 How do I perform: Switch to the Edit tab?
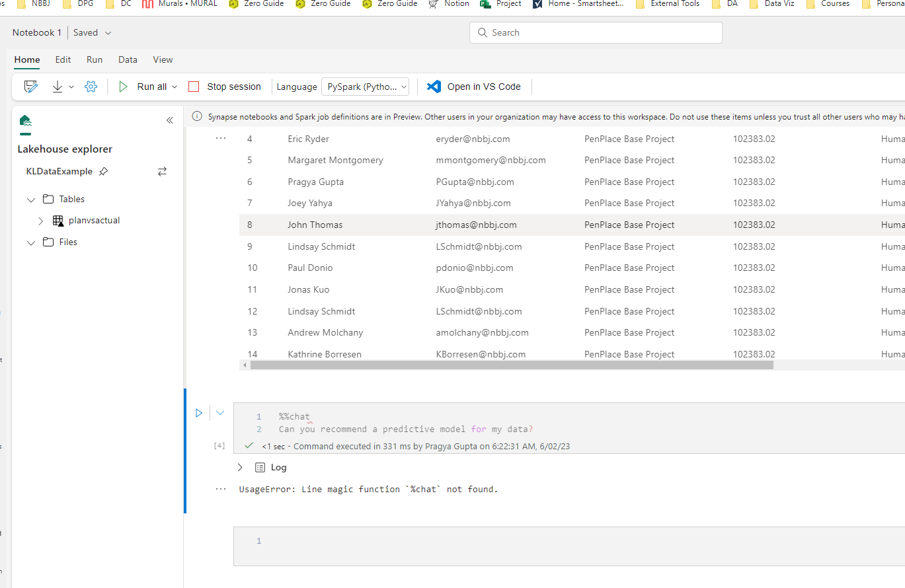tap(63, 59)
